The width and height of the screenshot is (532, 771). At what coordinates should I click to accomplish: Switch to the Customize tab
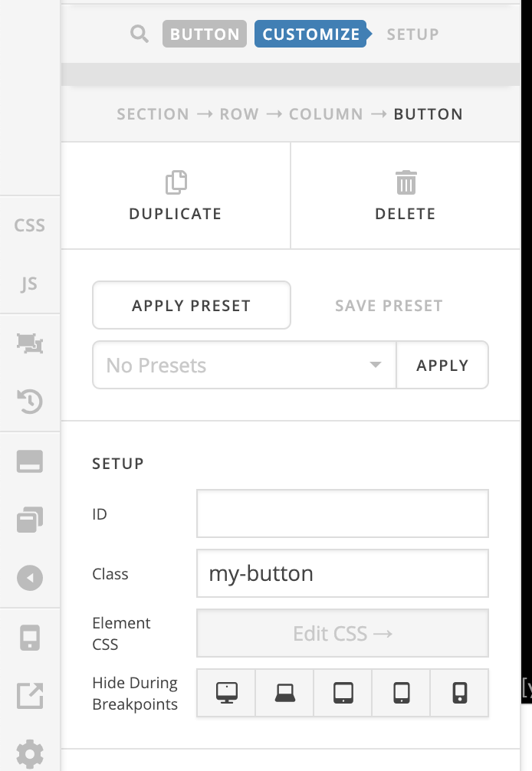[x=311, y=34]
